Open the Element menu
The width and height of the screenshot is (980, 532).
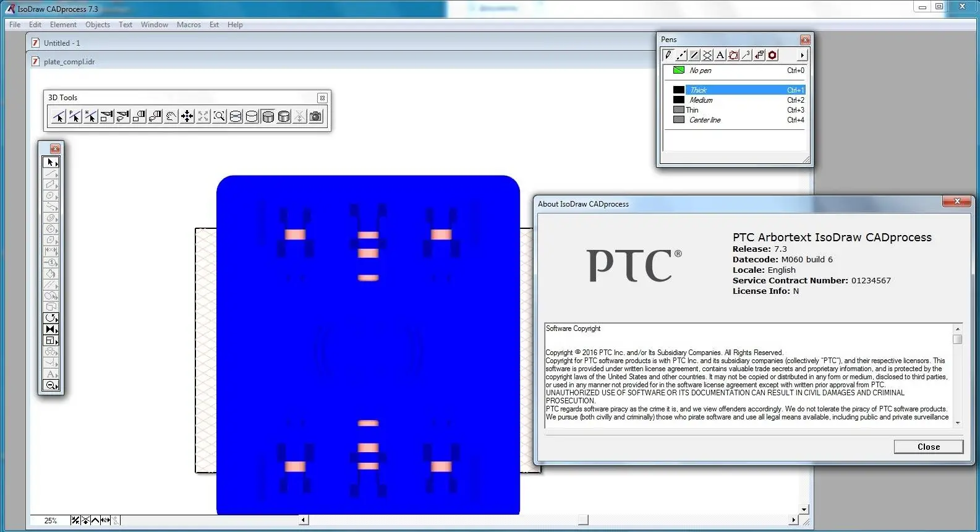[63, 25]
